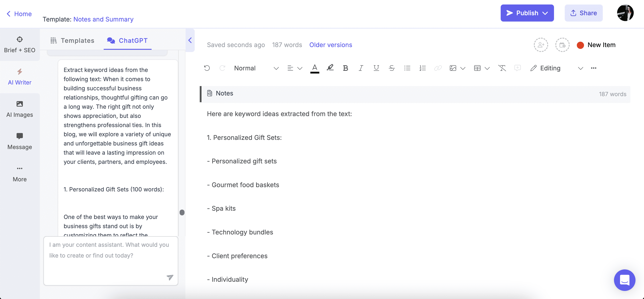Collapse the side panel with the chevron
This screenshot has width=644, height=299.
tap(190, 40)
